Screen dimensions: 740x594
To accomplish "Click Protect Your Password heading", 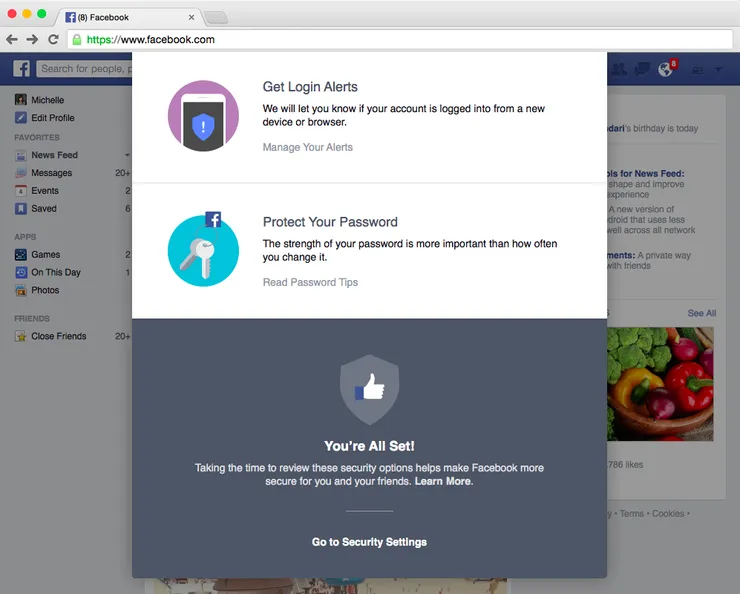I will pyautogui.click(x=330, y=222).
